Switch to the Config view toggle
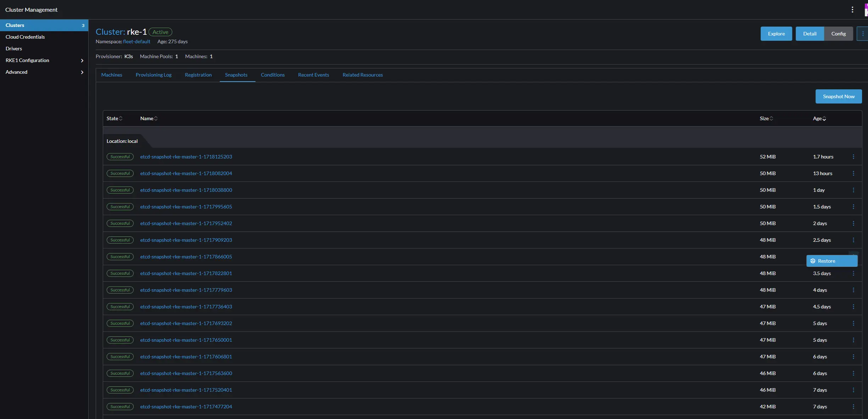Screen dimensions: 868x419 click(838, 34)
